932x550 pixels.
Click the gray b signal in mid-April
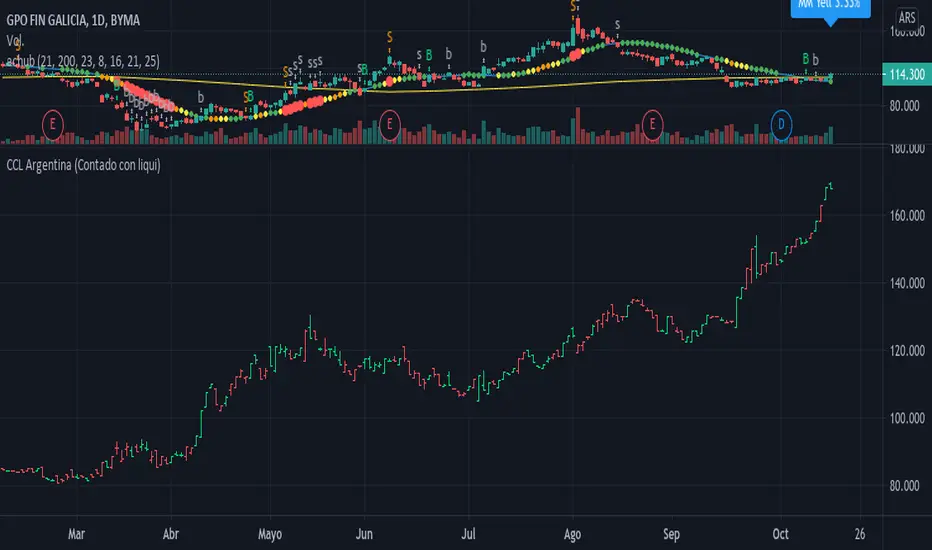coord(200,96)
